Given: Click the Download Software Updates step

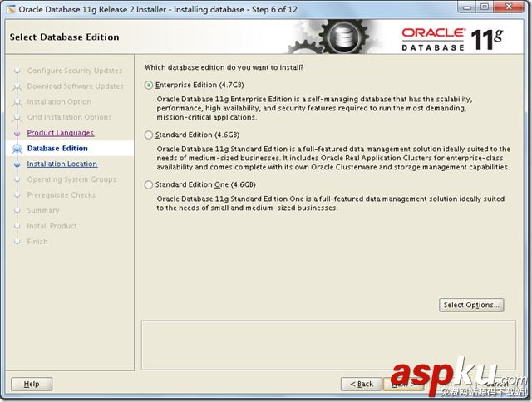Looking at the screenshot, I should point(76,86).
